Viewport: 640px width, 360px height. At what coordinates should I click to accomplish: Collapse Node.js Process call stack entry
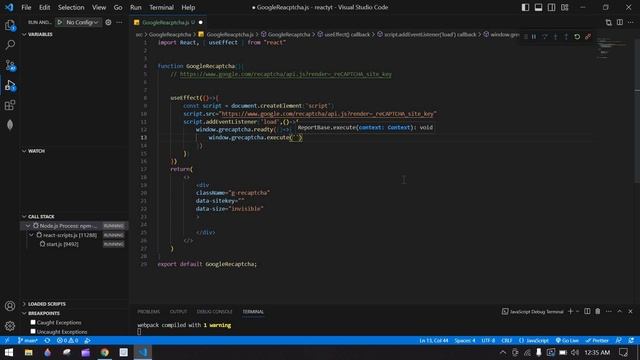click(x=28, y=226)
